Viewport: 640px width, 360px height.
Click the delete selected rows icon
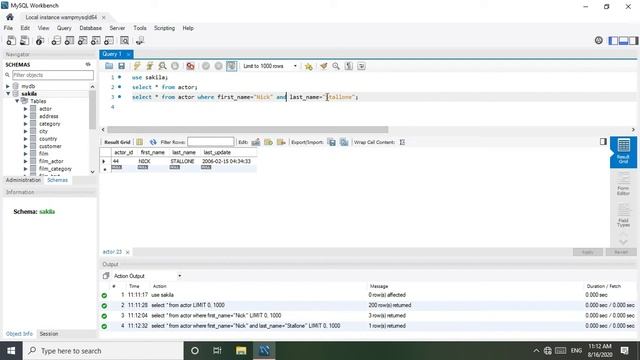tap(281, 142)
